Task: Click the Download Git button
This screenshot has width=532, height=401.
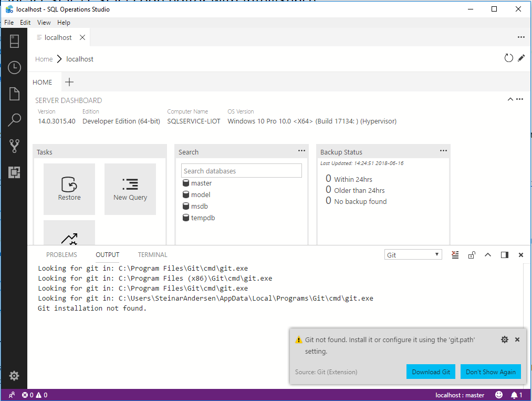Action: click(431, 372)
